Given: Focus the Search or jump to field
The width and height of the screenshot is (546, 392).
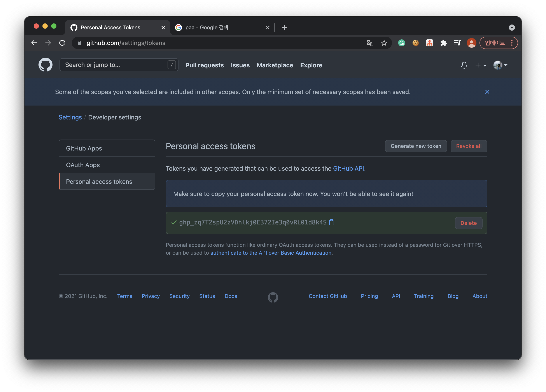Looking at the screenshot, I should [119, 65].
